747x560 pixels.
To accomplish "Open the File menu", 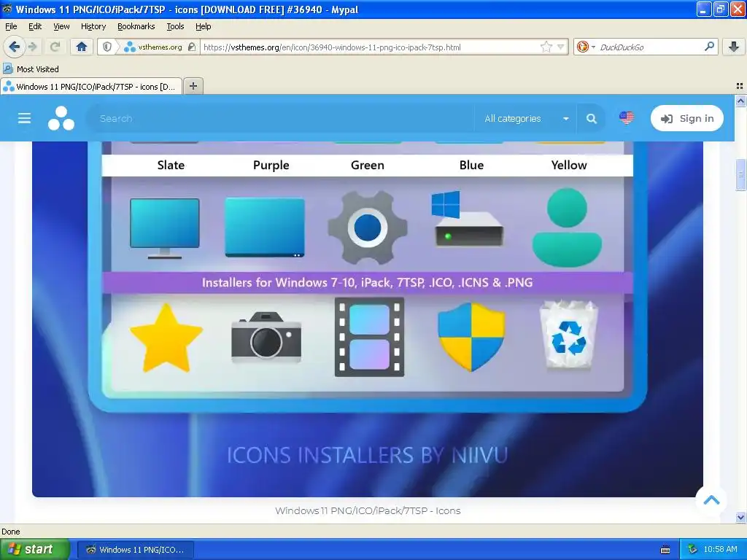I will 11,26.
